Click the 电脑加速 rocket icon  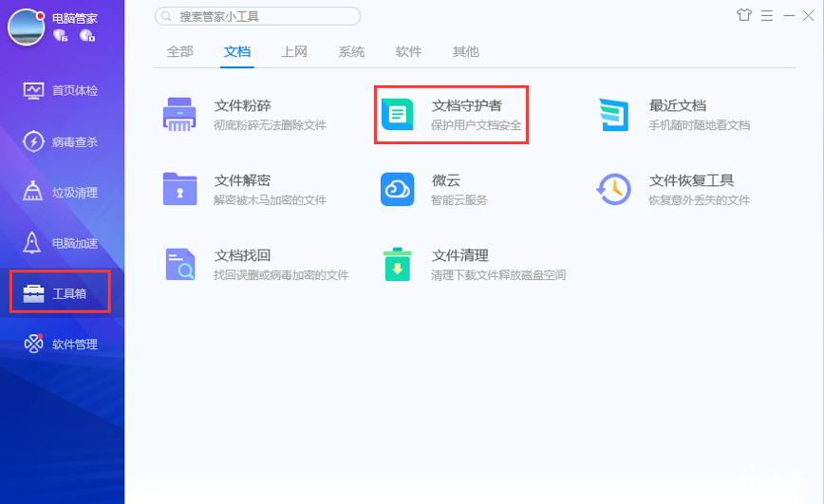[x=32, y=242]
